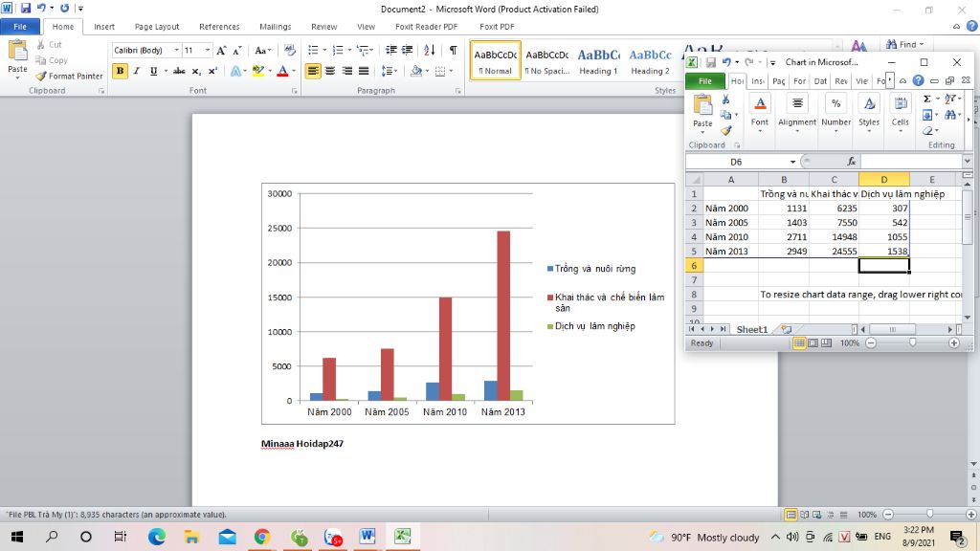
Task: Click Increase Indent icon
Action: point(407,50)
